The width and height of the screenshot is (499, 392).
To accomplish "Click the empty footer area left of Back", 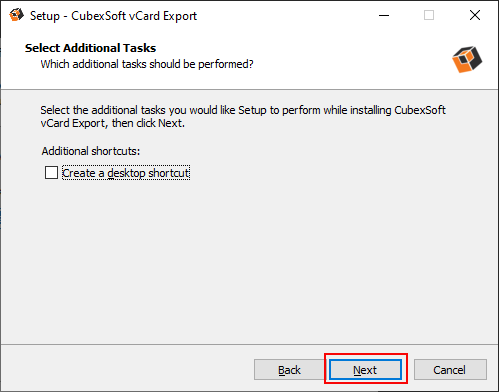I will 127,369.
